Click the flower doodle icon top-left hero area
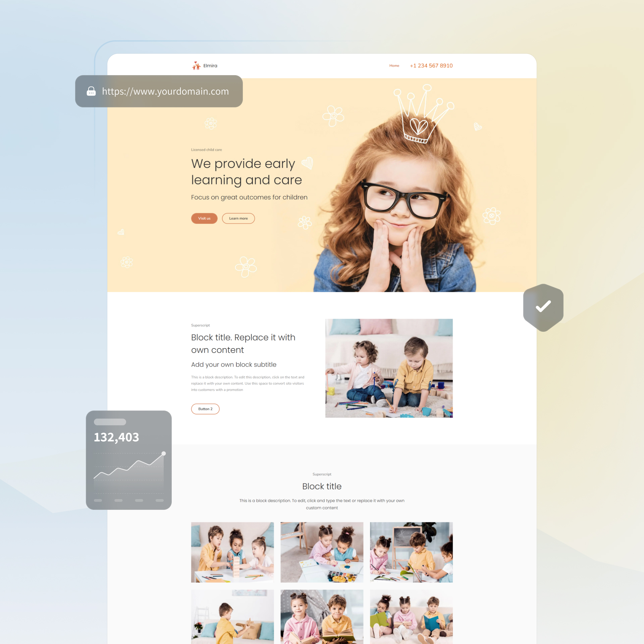 coord(211,120)
